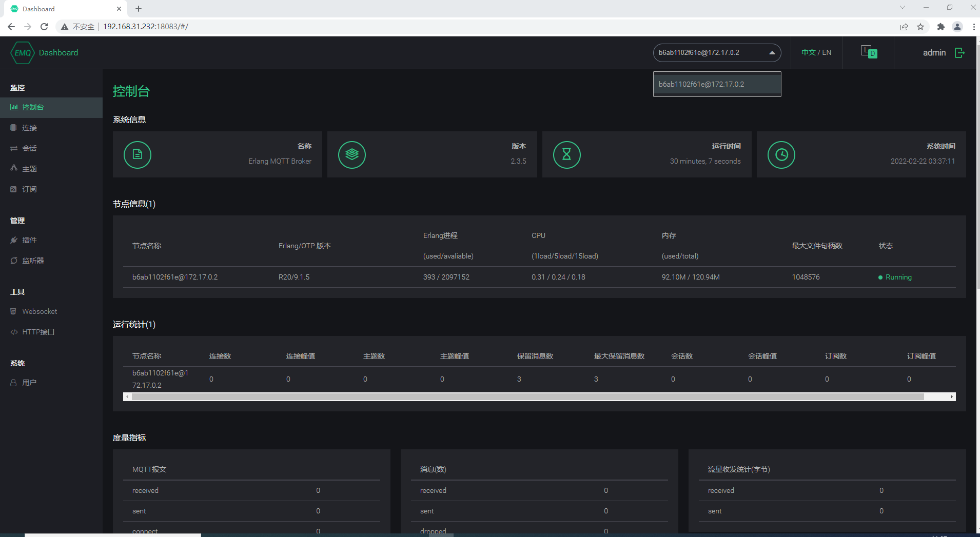
Task: View the 主题 (Topics) section
Action: pos(29,168)
